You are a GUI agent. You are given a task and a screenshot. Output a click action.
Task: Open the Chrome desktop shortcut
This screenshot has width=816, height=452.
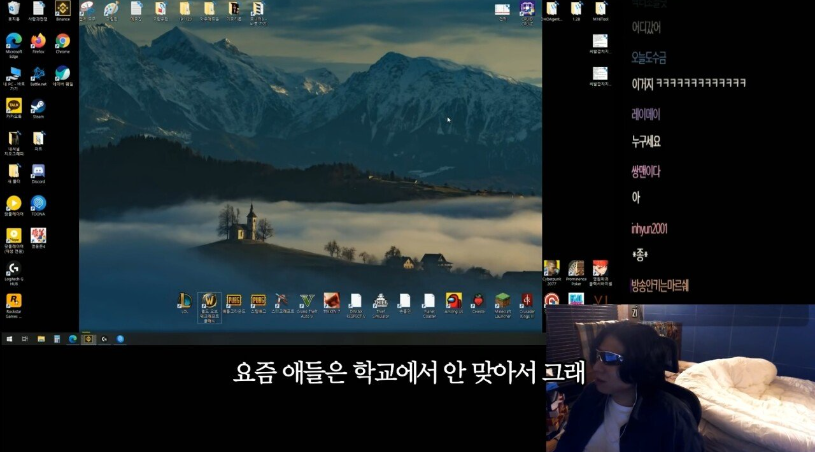tap(62, 43)
